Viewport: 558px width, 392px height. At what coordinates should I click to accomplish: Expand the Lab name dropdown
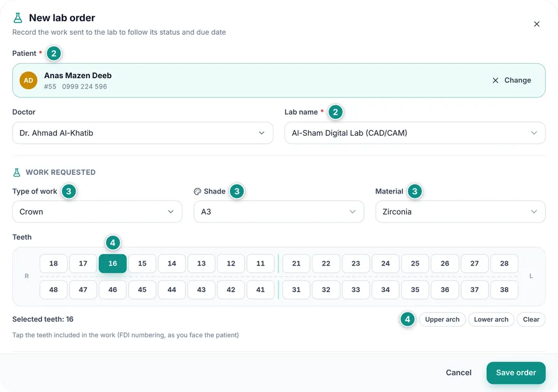tap(415, 133)
